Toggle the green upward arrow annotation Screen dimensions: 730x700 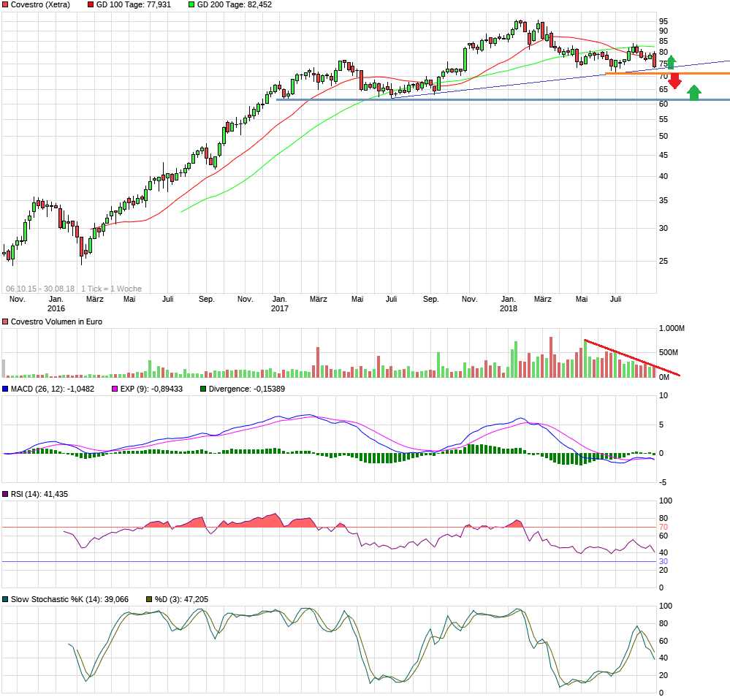pyautogui.click(x=693, y=92)
